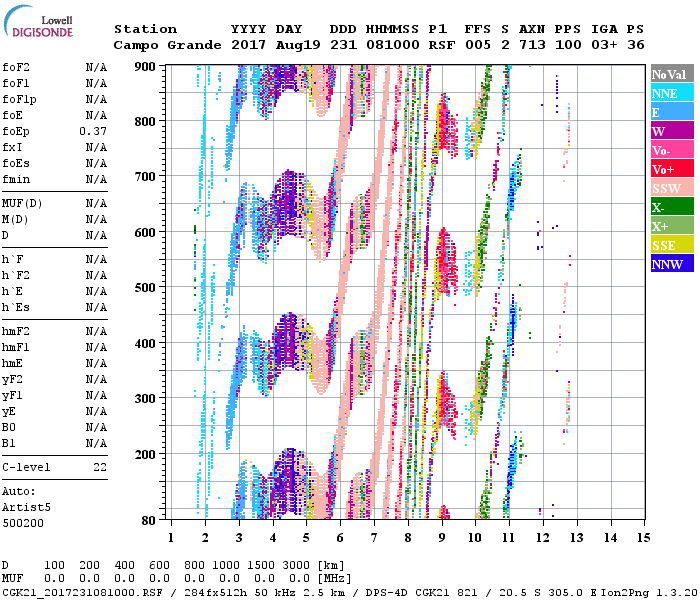Select the X- legend swatch
The width and height of the screenshot is (700, 600).
672,207
